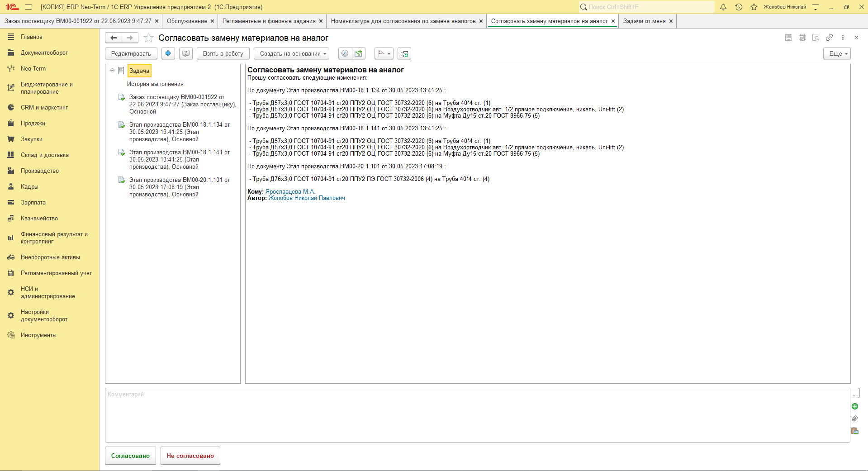868x471 pixels.
Task: Open recipient link Ярославцева М.А.
Action: click(290, 191)
